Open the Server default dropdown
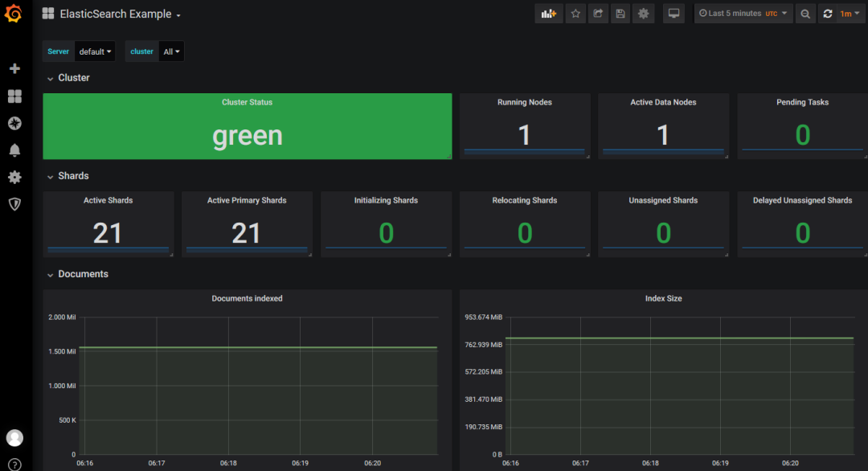 95,51
